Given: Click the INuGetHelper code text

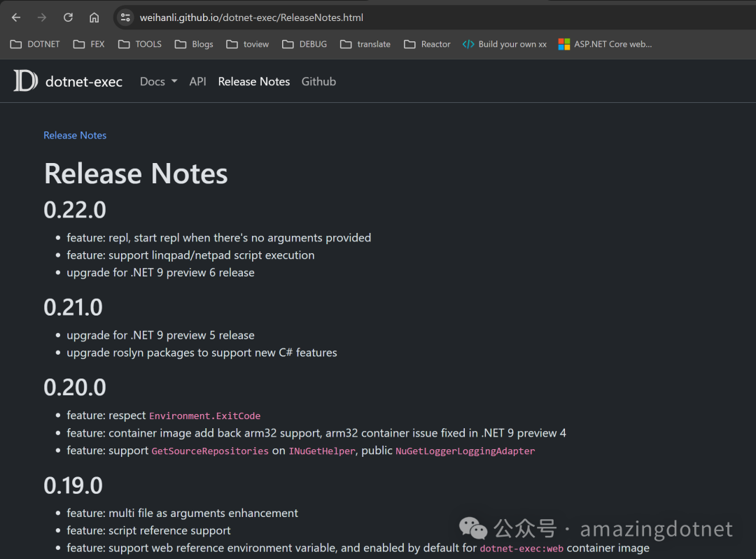Looking at the screenshot, I should [x=322, y=451].
